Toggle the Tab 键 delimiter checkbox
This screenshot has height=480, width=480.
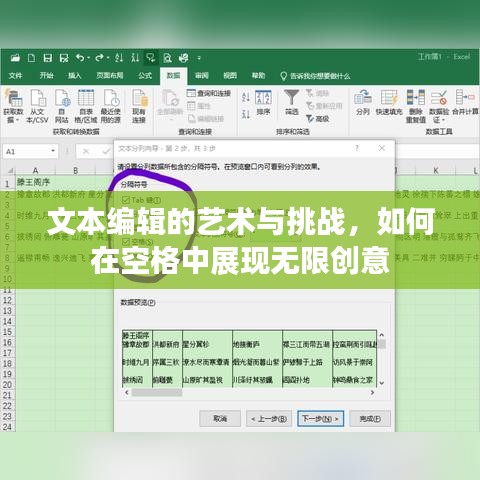point(126,200)
